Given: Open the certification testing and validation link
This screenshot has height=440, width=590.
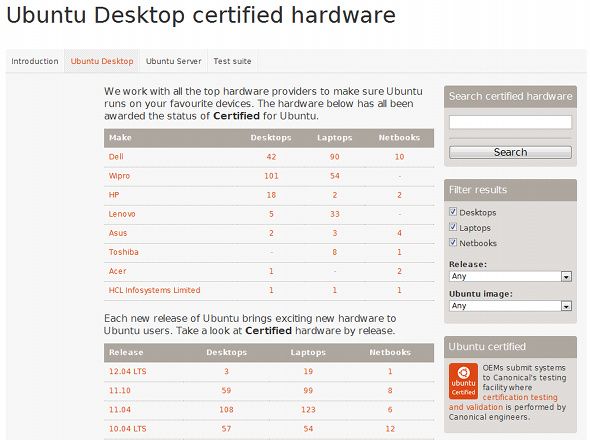Looking at the screenshot, I should point(503,402).
